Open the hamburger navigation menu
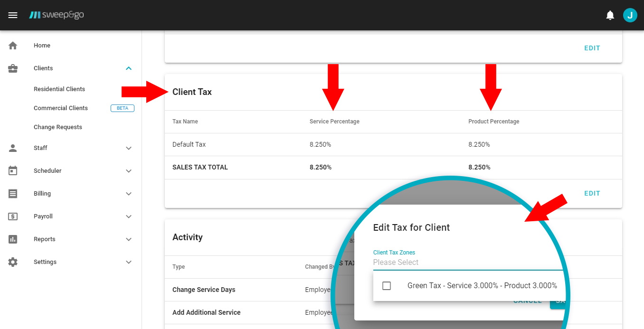This screenshot has width=644, height=329. pyautogui.click(x=13, y=15)
